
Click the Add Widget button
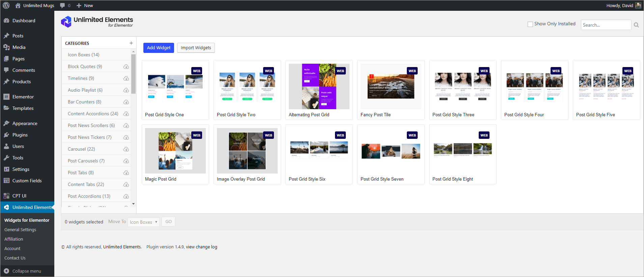pyautogui.click(x=159, y=48)
